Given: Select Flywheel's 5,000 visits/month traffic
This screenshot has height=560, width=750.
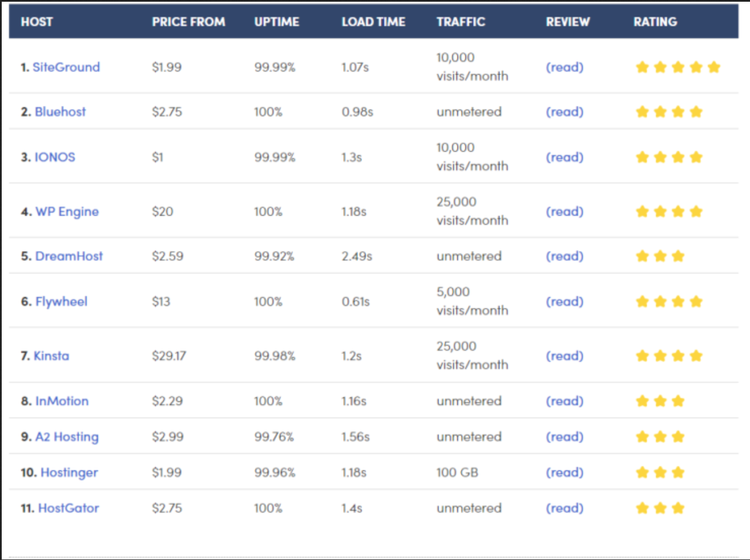Looking at the screenshot, I should tap(472, 301).
